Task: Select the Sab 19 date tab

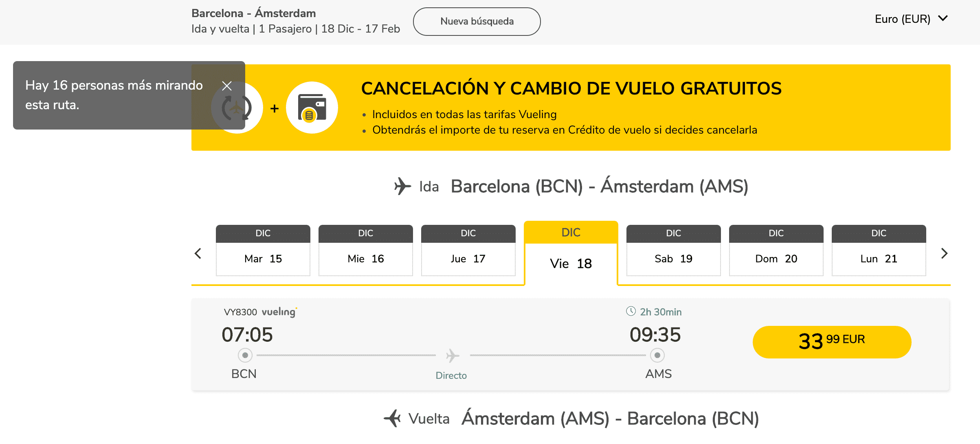Action: (674, 250)
